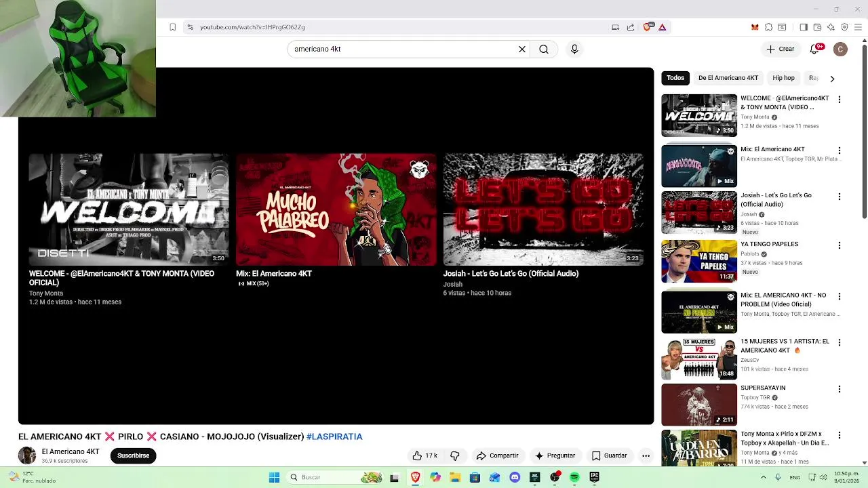Select the Hip hop filter chip
The height and width of the screenshot is (488, 868).
[x=783, y=78]
